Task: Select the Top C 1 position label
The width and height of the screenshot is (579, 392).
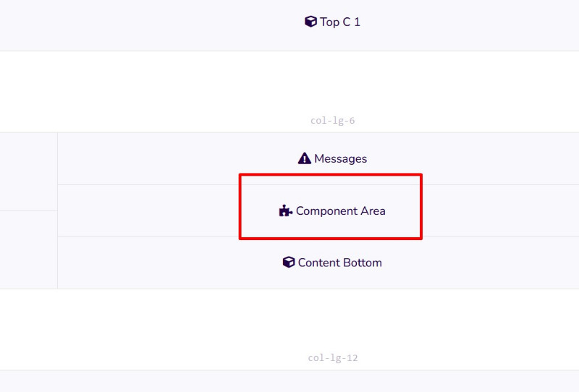Action: click(340, 22)
